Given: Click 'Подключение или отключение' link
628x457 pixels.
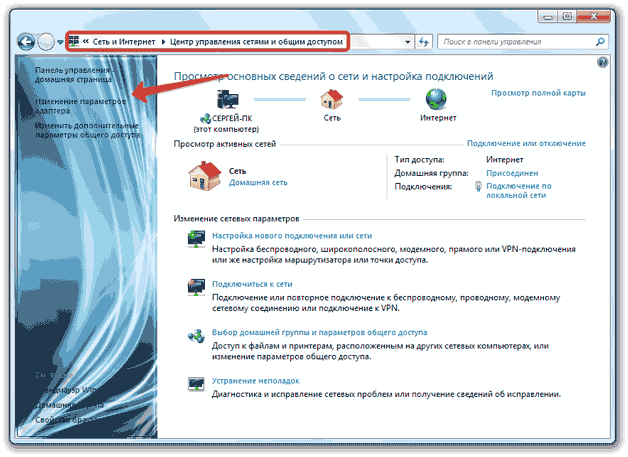Looking at the screenshot, I should 526,143.
